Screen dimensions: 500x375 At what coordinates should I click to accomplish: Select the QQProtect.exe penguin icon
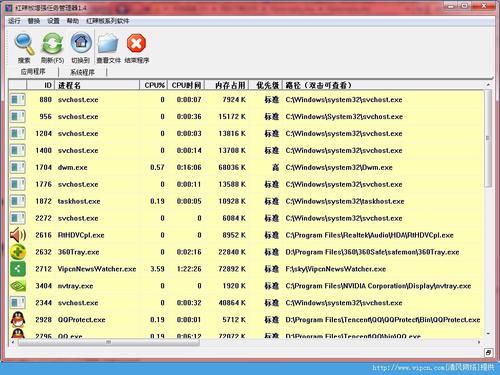18,319
